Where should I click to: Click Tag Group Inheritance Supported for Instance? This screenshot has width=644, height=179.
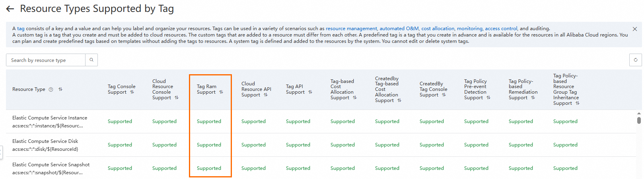coord(565,121)
